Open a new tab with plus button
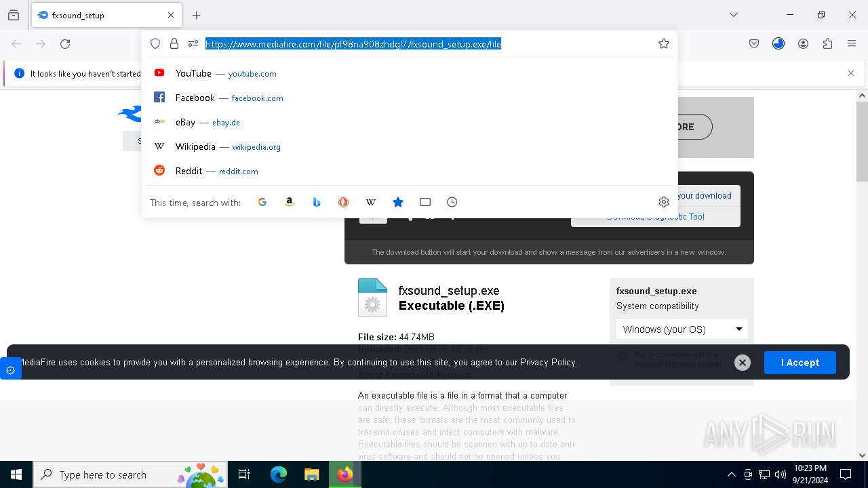Screen dimensions: 868x488 [x=197, y=15]
